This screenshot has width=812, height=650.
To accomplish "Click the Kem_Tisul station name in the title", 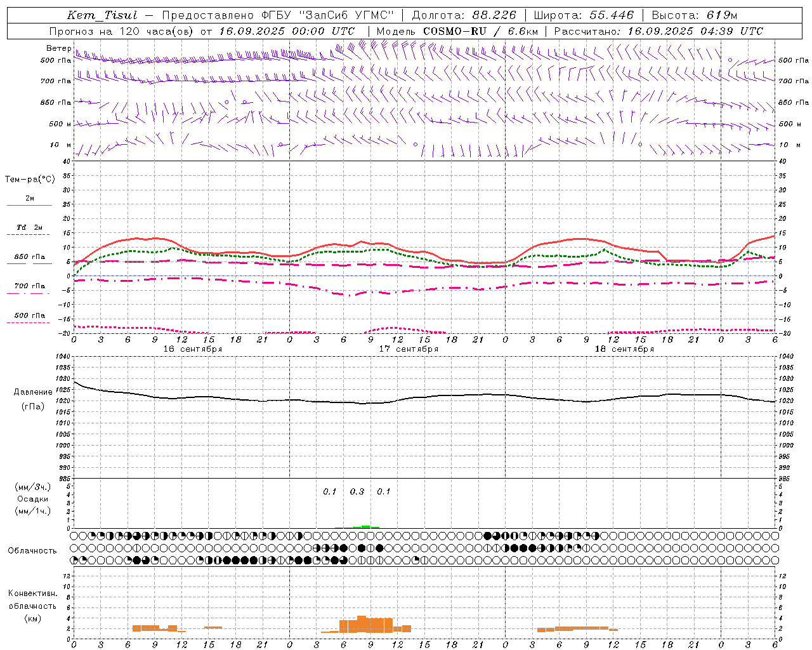I will coord(103,15).
